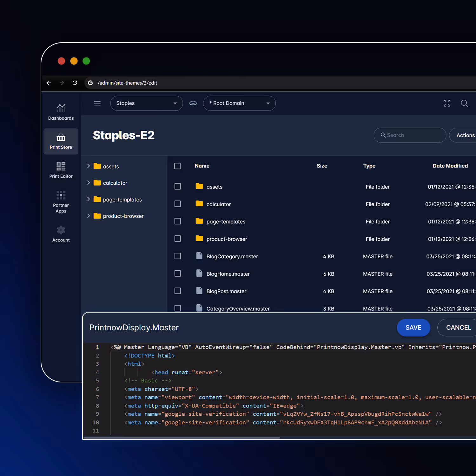This screenshot has height=476, width=476.
Task: Expand the page-templates tree folder chevron
Action: [x=89, y=199]
